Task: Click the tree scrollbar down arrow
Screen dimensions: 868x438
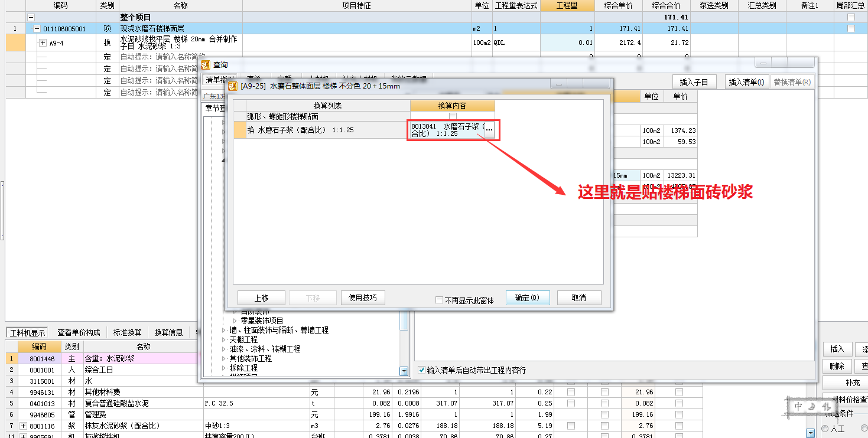Action: click(x=404, y=371)
